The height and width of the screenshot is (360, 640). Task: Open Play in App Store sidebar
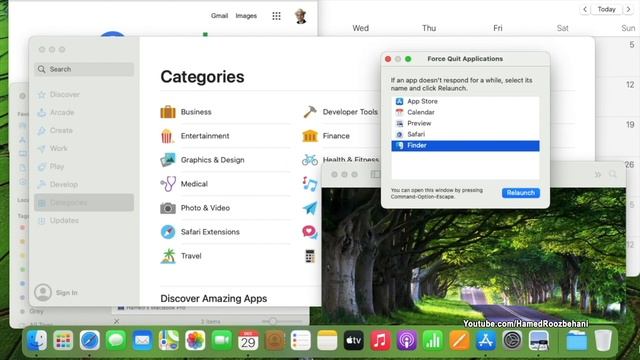point(84,167)
